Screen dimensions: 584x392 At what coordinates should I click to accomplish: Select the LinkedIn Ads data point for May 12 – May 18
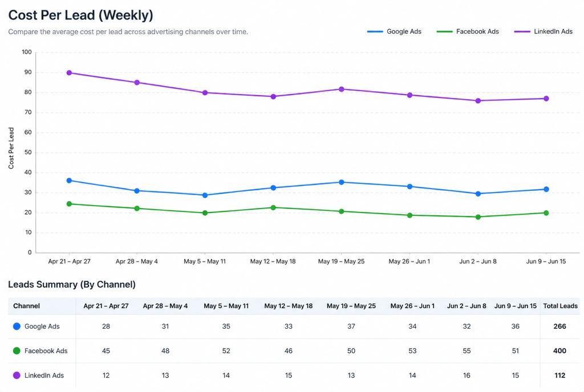[273, 97]
